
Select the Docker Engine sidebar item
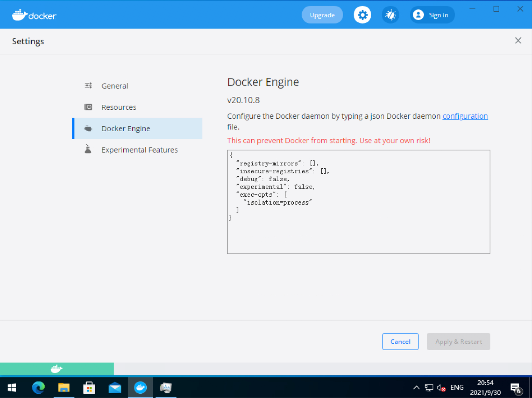[x=126, y=128]
